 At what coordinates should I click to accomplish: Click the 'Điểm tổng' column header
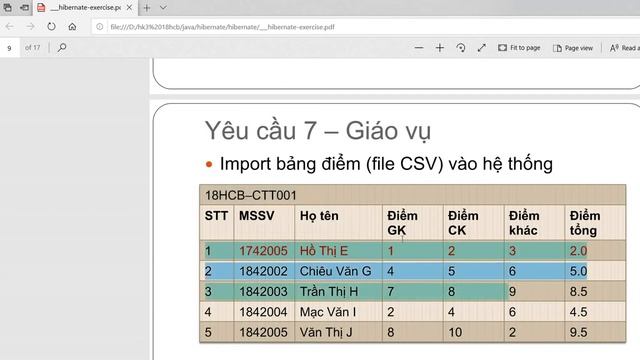(584, 223)
